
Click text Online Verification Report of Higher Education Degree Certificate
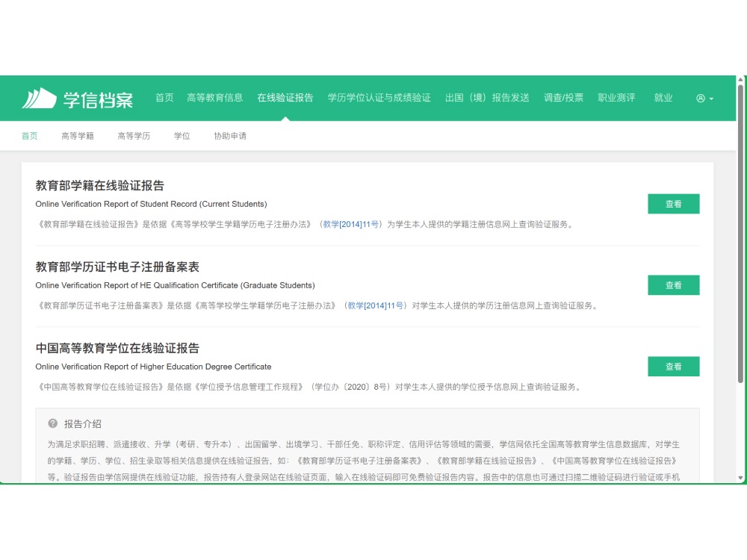click(153, 367)
